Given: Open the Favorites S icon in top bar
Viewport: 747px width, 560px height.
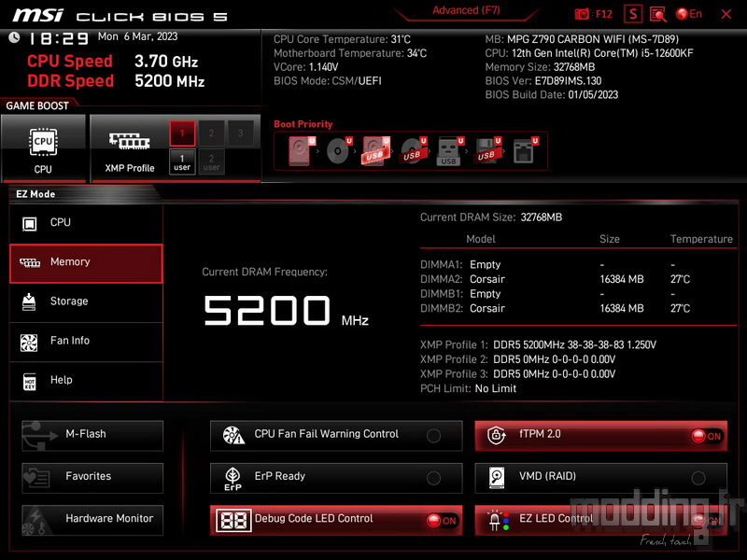Looking at the screenshot, I should pyautogui.click(x=633, y=14).
